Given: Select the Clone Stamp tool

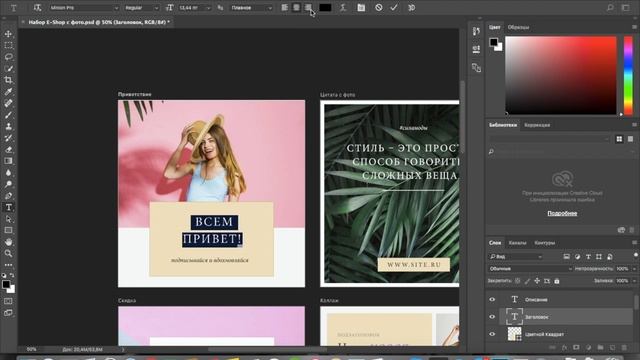Looking at the screenshot, I should point(8,126).
